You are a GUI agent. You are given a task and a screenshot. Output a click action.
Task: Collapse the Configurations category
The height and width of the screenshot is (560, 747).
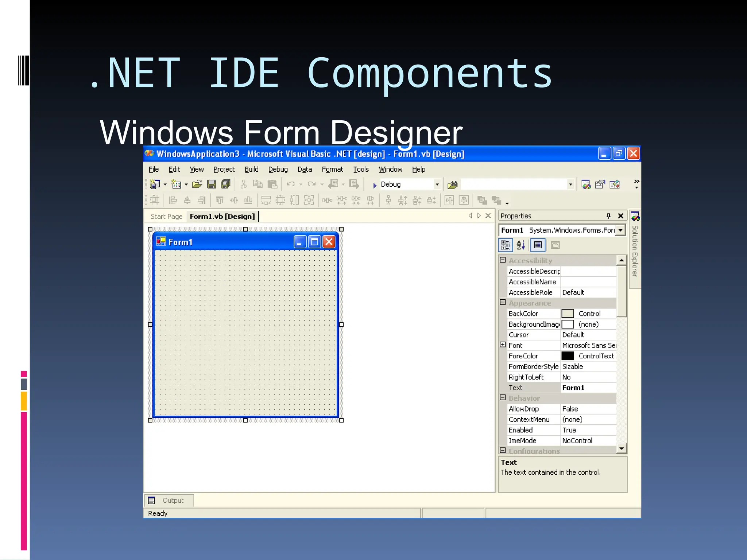503,450
